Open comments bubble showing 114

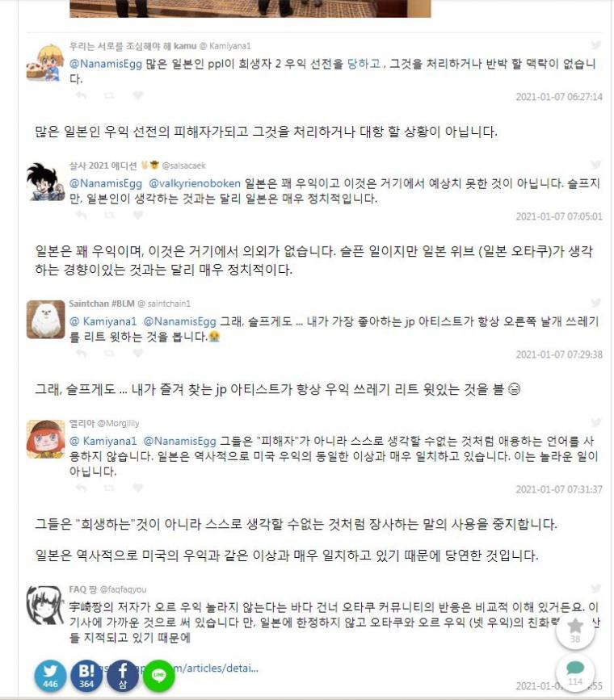tap(575, 673)
